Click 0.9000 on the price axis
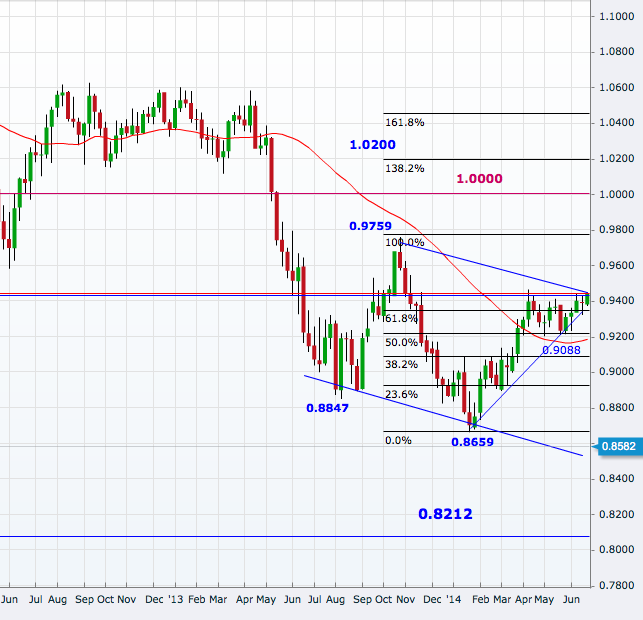The height and width of the screenshot is (620, 643). click(x=617, y=372)
